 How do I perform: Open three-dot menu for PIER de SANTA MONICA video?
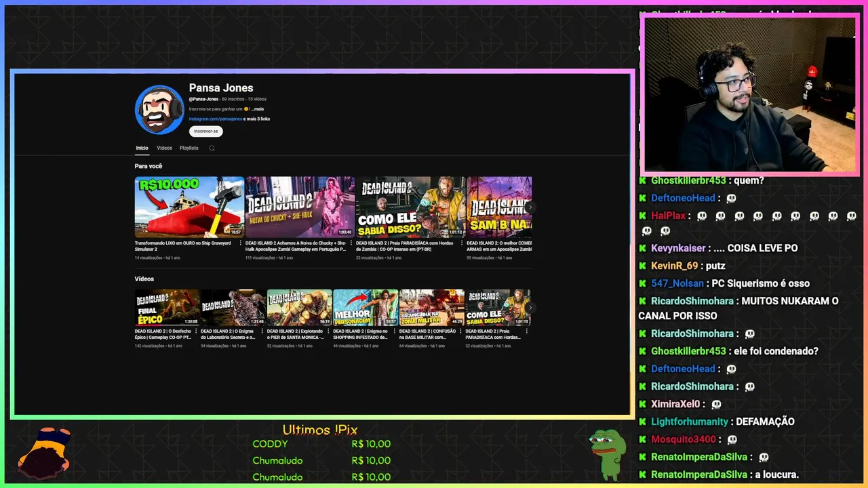[x=329, y=332]
